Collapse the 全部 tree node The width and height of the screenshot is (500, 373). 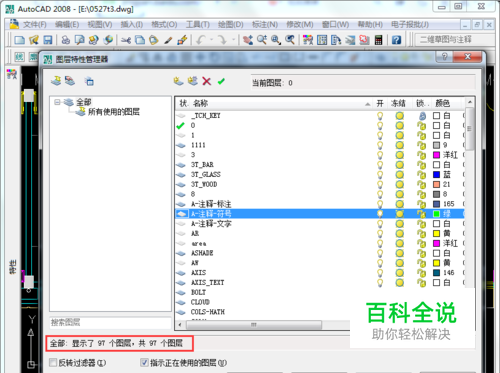coord(57,102)
